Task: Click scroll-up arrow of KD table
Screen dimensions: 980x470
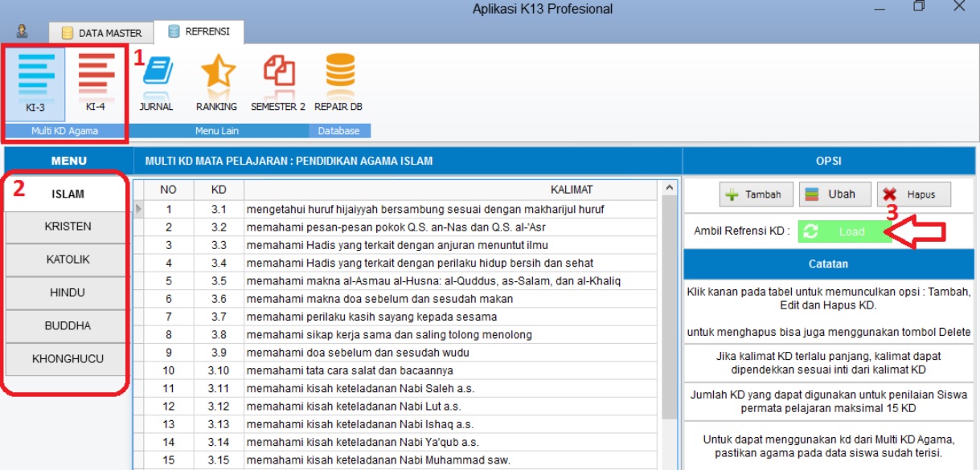Action: [x=669, y=188]
